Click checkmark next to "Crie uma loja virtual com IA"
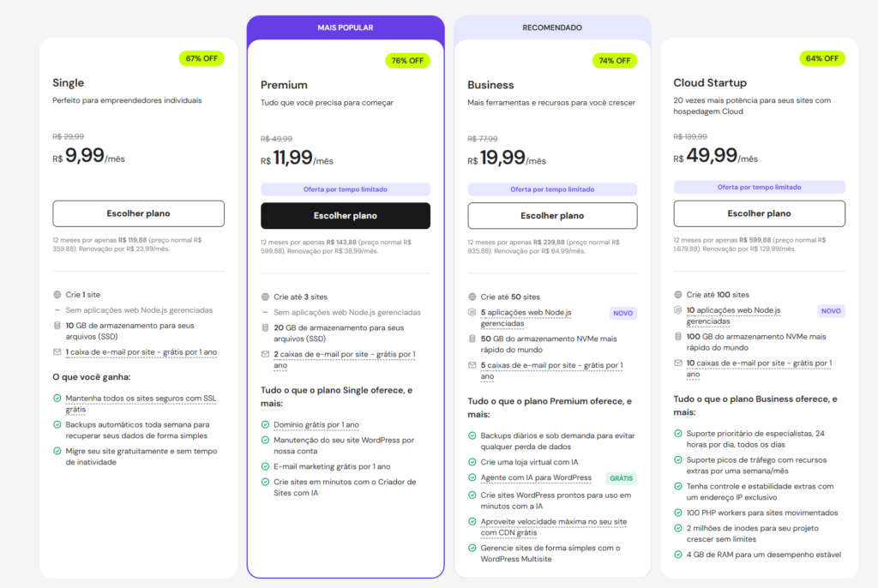 point(472,462)
